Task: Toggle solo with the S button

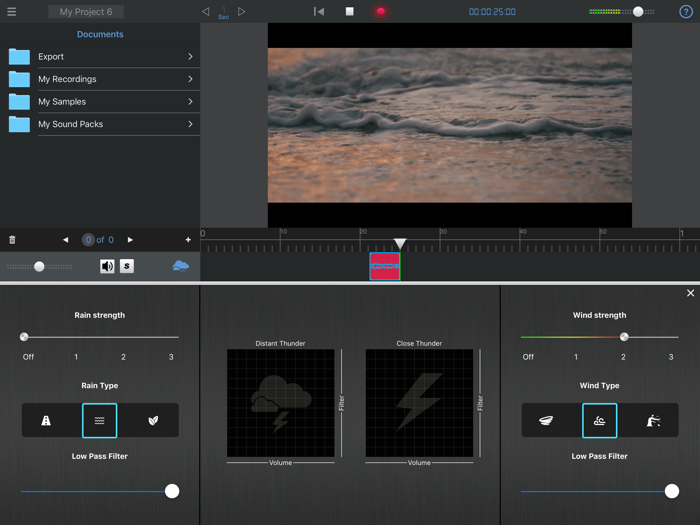Action: pyautogui.click(x=127, y=266)
